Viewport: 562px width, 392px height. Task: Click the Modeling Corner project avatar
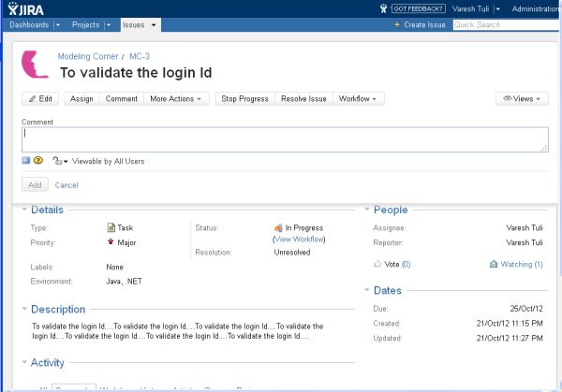click(36, 65)
